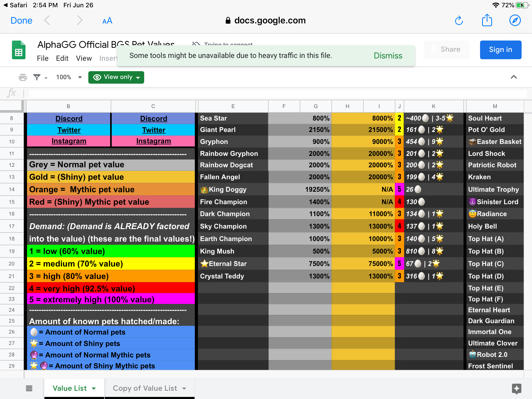Viewport: 532px width, 399px height.
Task: Click the filter funnel icon
Action: click(x=37, y=77)
